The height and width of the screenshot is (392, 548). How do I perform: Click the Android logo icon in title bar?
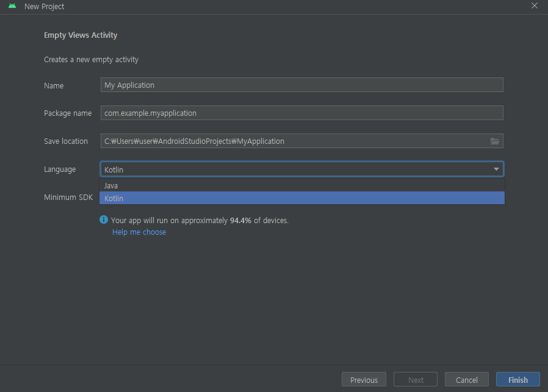click(x=12, y=6)
